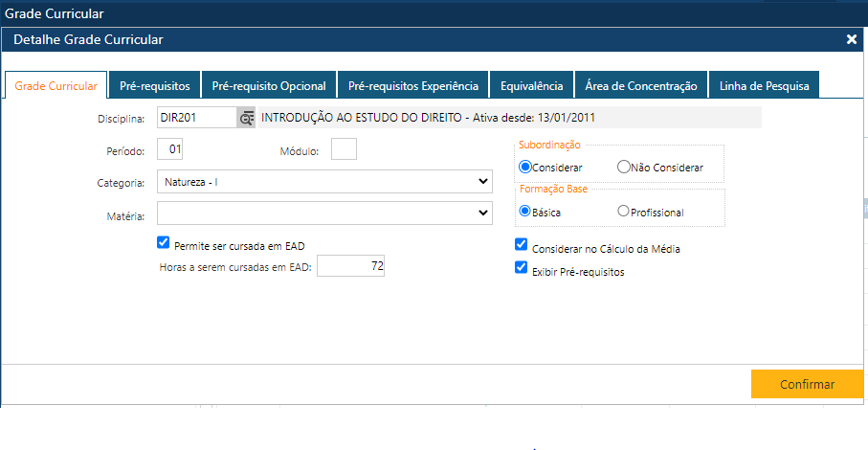Close the Detalhe Grade Curricular dialog
This screenshot has height=450, width=868.
[851, 39]
